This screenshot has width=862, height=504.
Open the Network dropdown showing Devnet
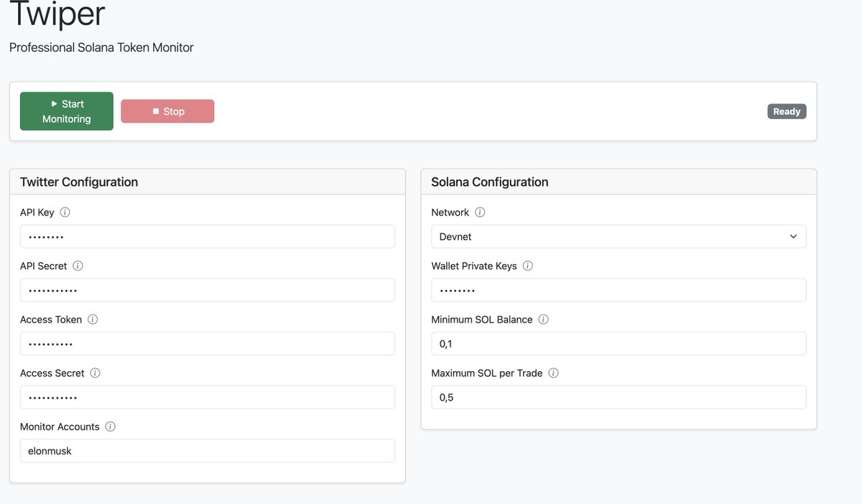point(618,236)
